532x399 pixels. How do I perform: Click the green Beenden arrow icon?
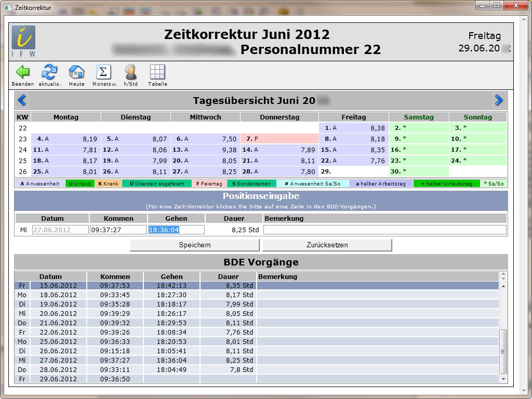point(22,72)
